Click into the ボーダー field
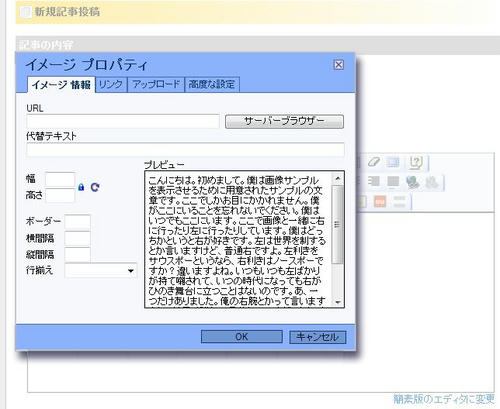The image size is (500, 409). click(x=77, y=222)
